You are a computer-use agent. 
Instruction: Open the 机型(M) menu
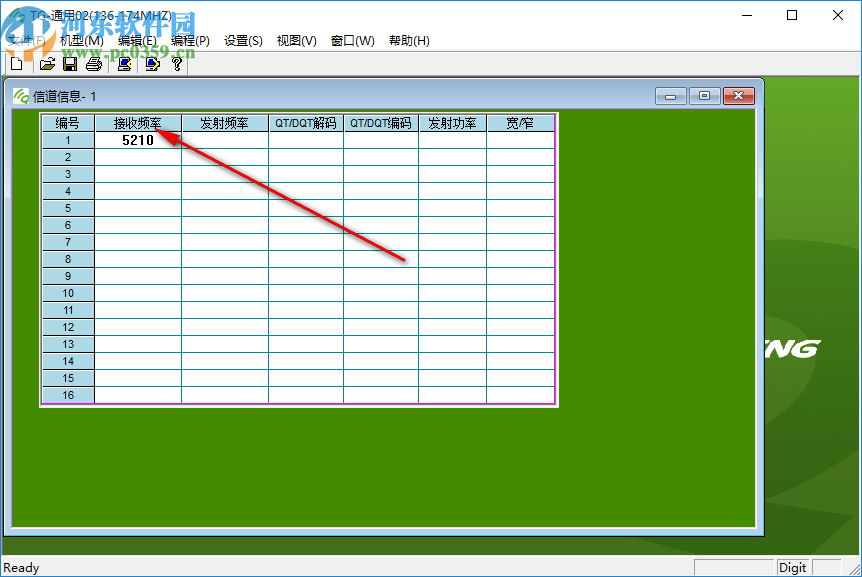coord(81,41)
